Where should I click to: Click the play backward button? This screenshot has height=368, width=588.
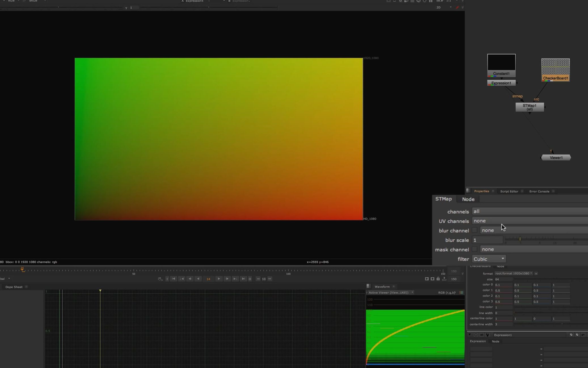tap(198, 279)
